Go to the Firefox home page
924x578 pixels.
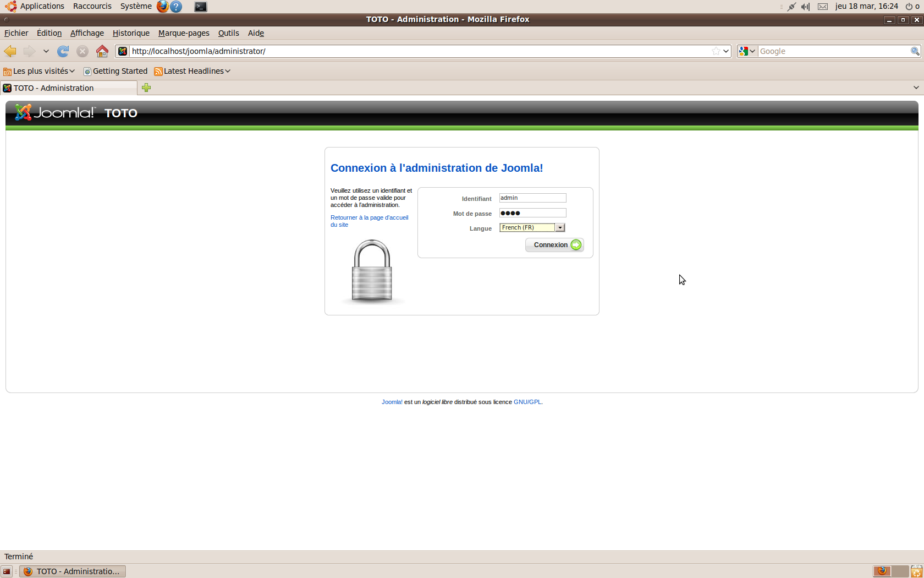click(x=102, y=51)
